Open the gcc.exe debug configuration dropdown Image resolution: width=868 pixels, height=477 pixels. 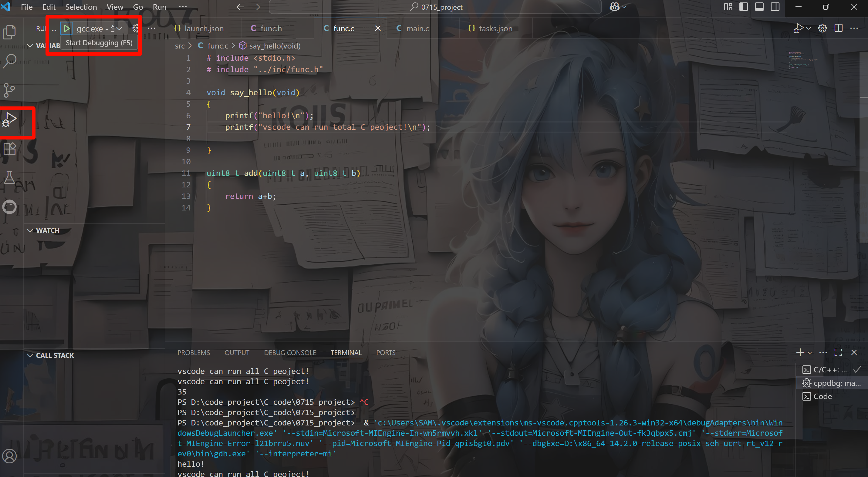100,28
